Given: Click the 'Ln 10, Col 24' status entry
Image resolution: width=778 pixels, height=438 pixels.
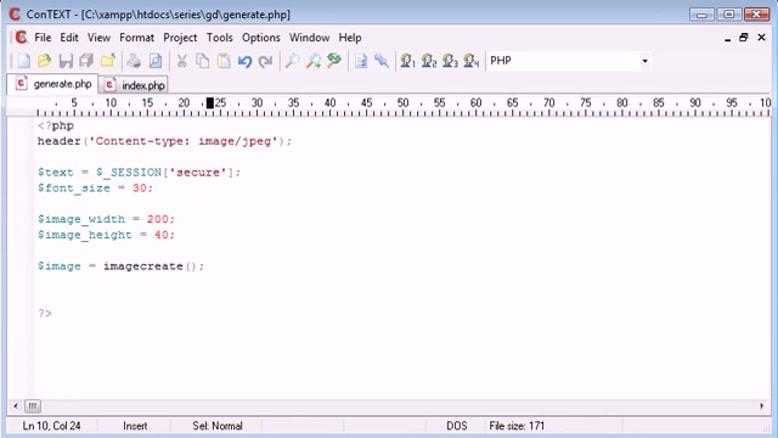Looking at the screenshot, I should [x=52, y=426].
